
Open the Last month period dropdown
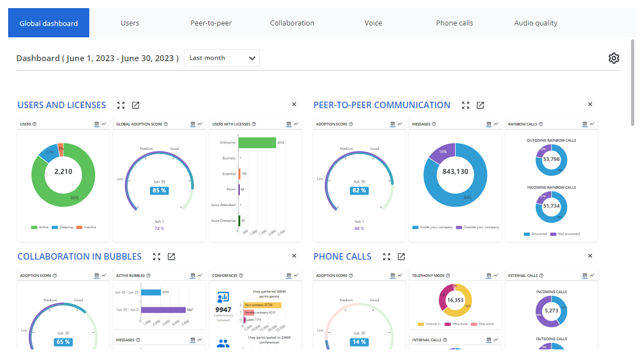coord(222,58)
